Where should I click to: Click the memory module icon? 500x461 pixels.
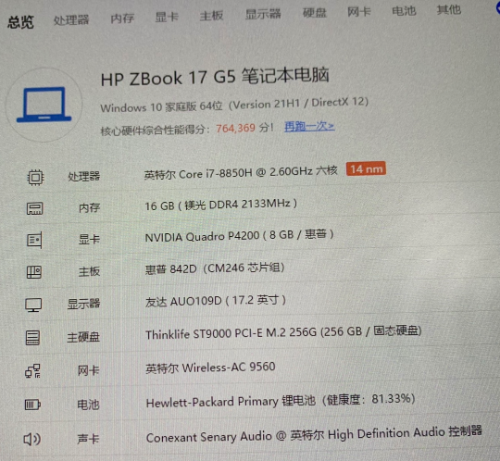point(35,209)
